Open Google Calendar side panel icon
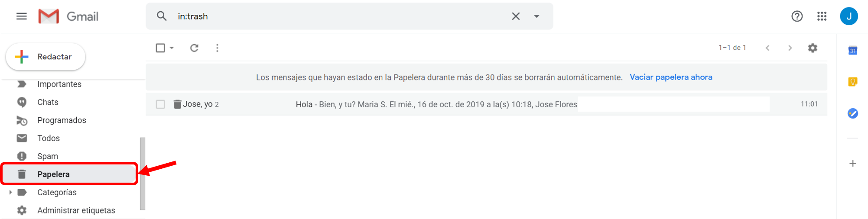The width and height of the screenshot is (868, 219). 853,50
